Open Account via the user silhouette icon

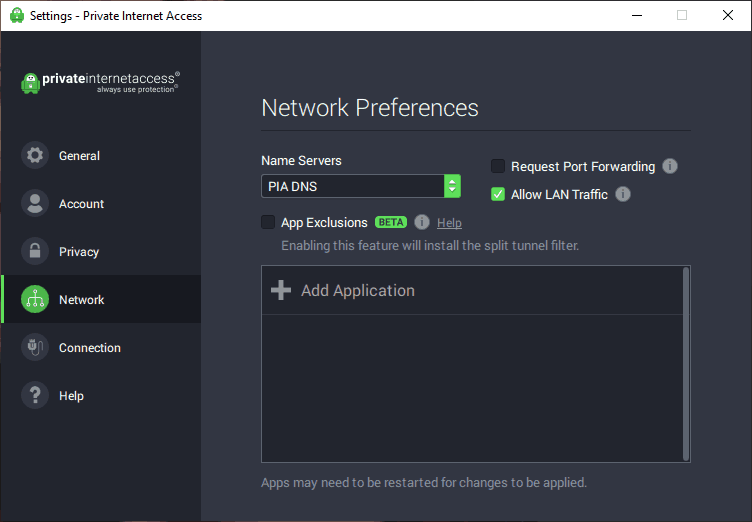click(35, 203)
